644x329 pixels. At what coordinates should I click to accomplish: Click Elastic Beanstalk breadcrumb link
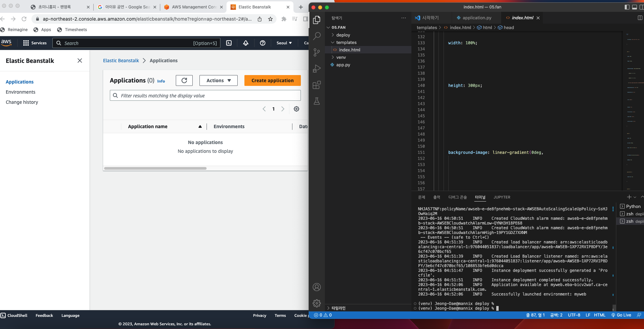(121, 61)
